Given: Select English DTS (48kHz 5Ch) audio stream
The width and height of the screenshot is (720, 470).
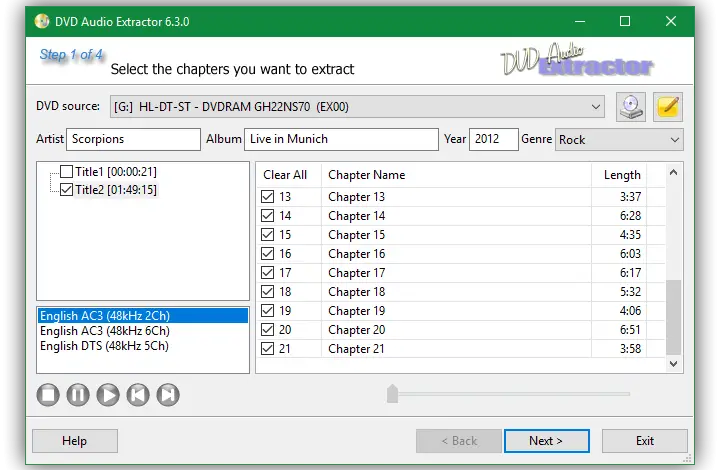Looking at the screenshot, I should pyautogui.click(x=143, y=346).
